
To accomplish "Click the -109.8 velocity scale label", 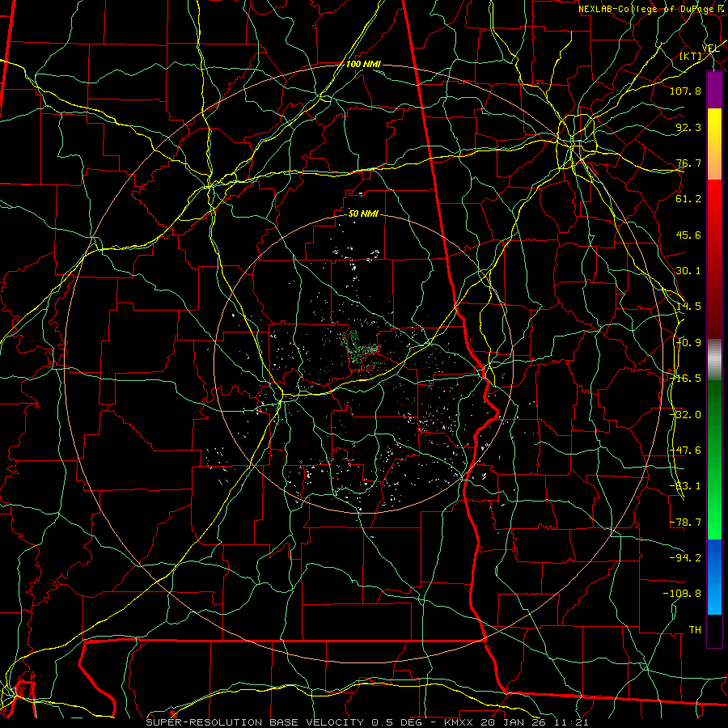I will [x=683, y=594].
